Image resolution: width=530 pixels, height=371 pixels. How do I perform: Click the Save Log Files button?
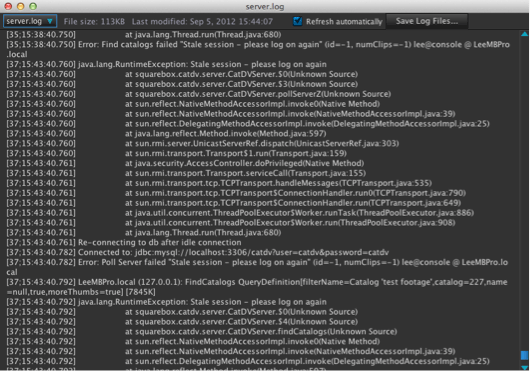(x=427, y=21)
